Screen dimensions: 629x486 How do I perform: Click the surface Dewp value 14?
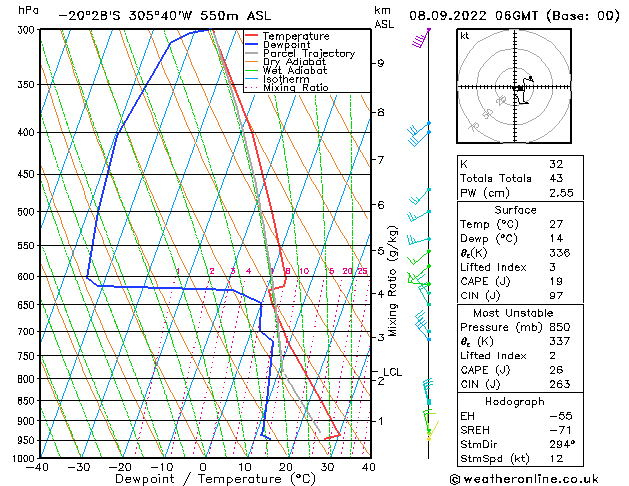(x=556, y=238)
